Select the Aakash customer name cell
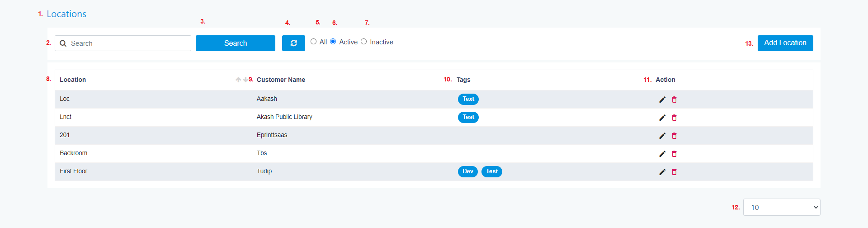 click(x=267, y=99)
